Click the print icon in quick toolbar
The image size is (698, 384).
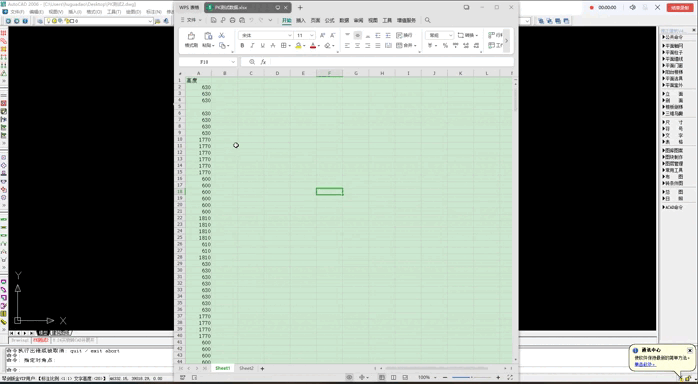pyautogui.click(x=232, y=20)
